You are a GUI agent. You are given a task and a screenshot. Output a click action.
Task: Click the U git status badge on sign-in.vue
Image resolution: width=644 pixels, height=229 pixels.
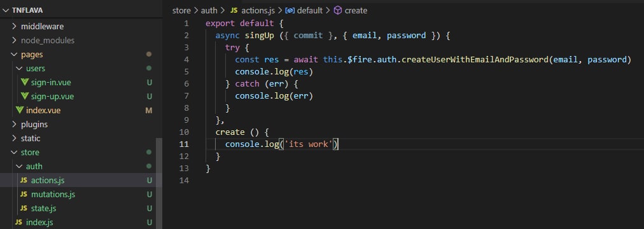[150, 83]
